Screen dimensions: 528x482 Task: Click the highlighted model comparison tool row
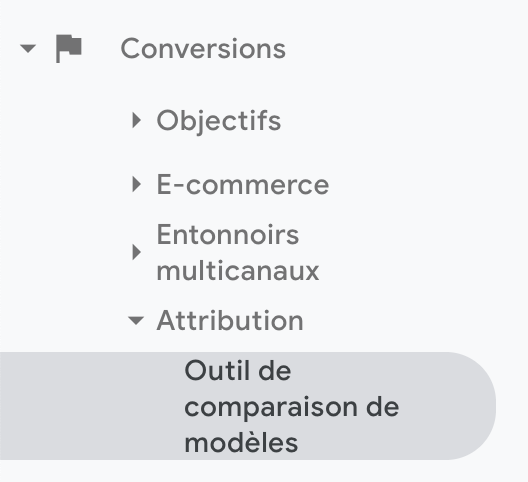click(x=248, y=406)
